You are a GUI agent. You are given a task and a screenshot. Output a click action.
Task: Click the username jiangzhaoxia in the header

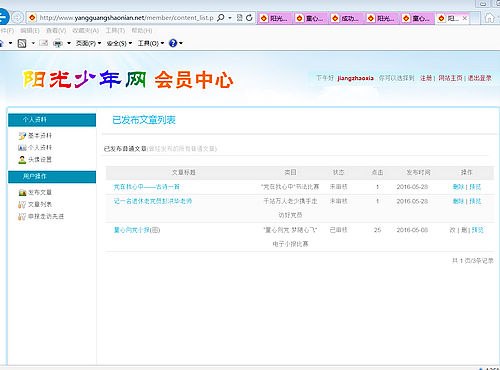(x=355, y=78)
